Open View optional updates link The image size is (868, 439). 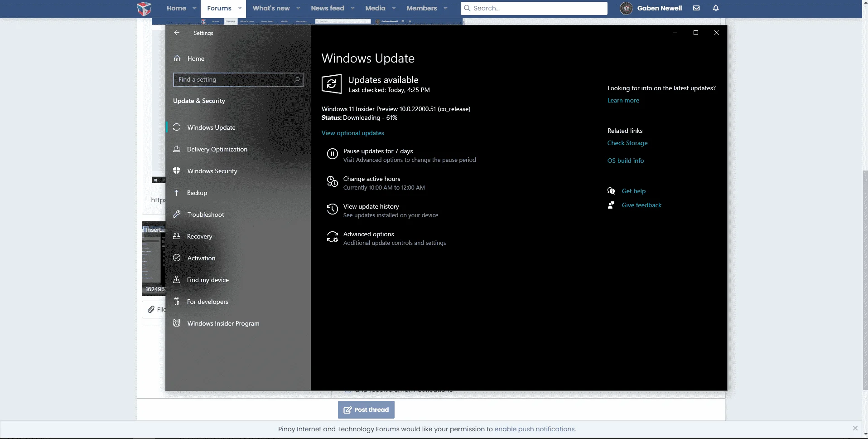tap(353, 133)
